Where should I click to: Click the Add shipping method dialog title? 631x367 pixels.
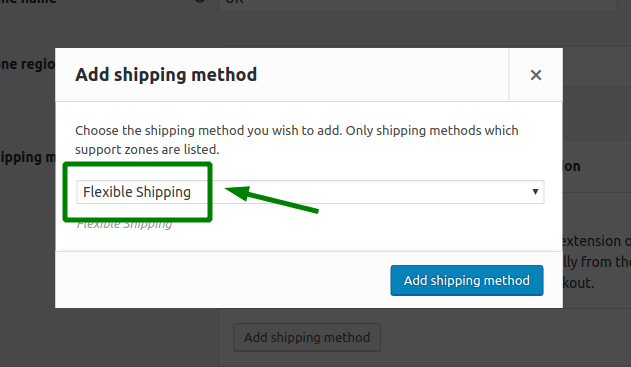[x=166, y=75]
